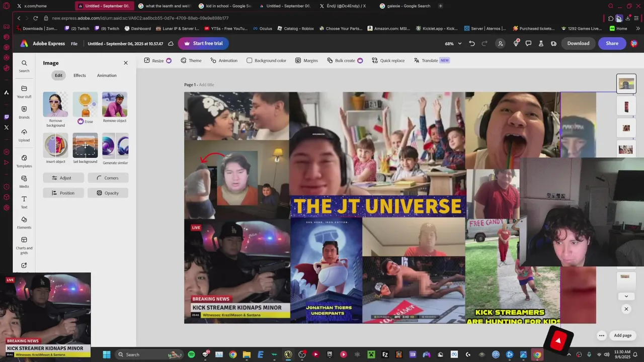Click the Resize tool

tap(158, 60)
